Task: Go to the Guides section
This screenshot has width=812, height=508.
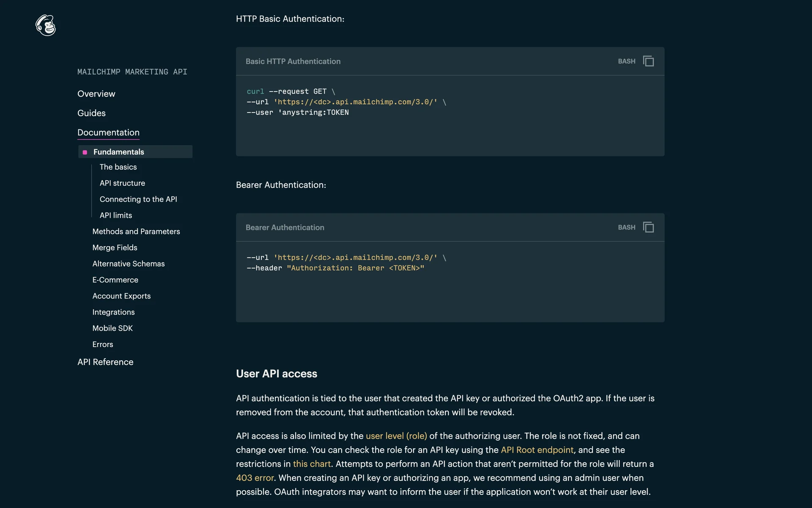Action: tap(91, 113)
